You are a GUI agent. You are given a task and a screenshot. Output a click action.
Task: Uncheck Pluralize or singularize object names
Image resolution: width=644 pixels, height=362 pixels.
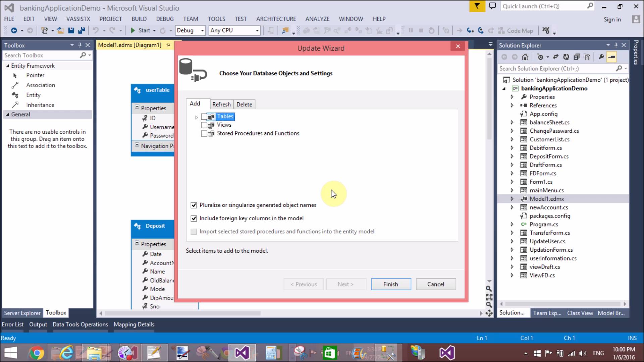(x=194, y=205)
